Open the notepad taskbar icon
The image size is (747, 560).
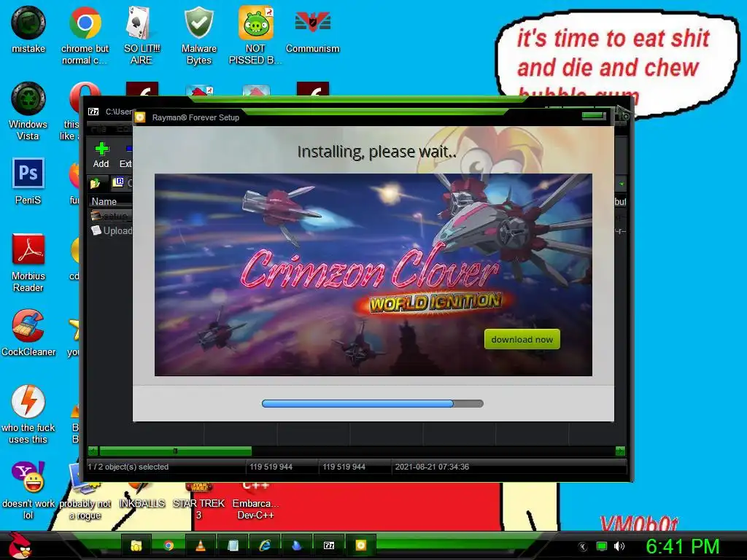[x=233, y=545]
